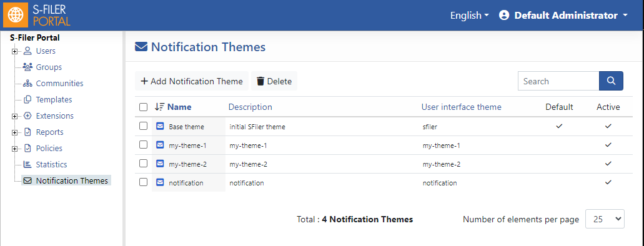Open Templates in the navigation tree
Viewport: 644px width, 246px height.
click(x=54, y=99)
